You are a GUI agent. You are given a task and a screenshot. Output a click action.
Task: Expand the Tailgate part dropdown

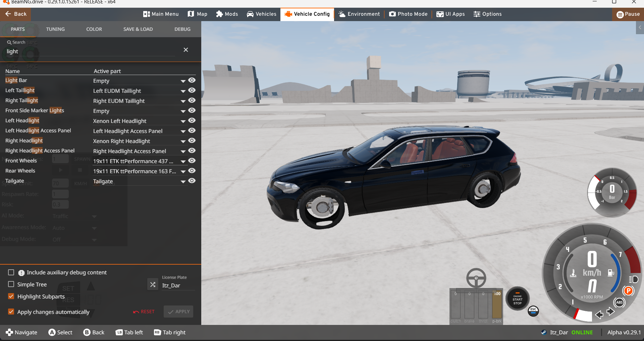coord(183,182)
